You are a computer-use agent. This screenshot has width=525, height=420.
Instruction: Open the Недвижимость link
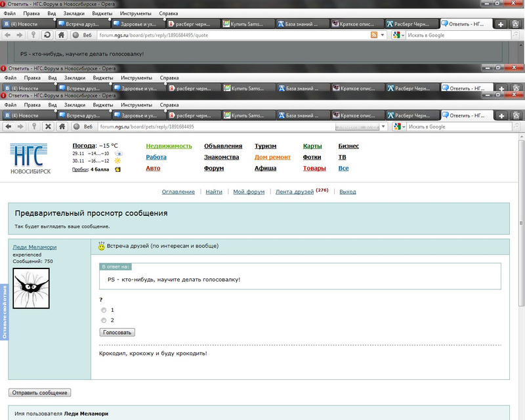click(x=169, y=146)
